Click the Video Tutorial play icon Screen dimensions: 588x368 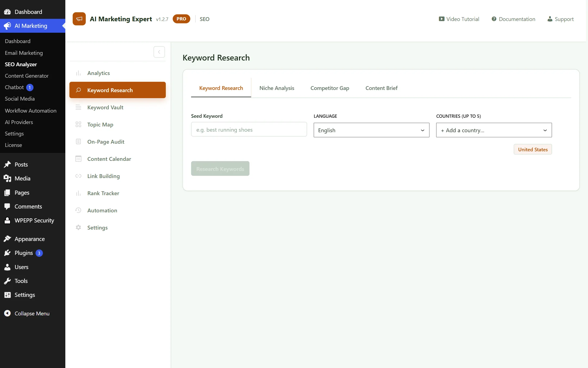442,19
